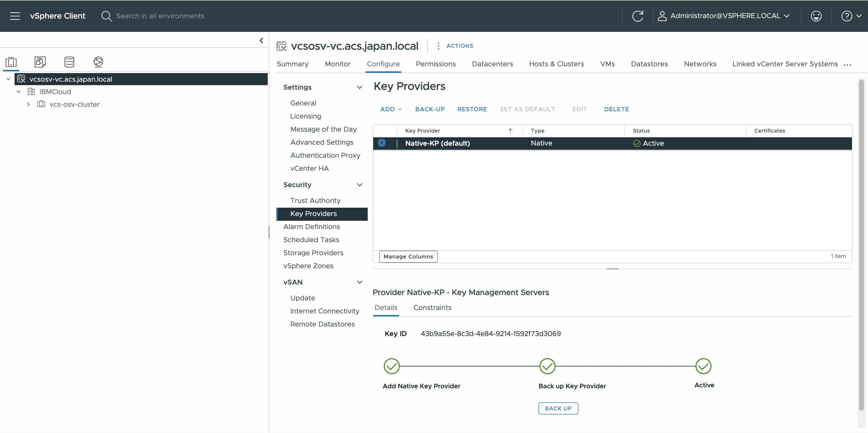Image resolution: width=868 pixels, height=433 pixels.
Task: Open Storage Providers
Action: tap(313, 253)
